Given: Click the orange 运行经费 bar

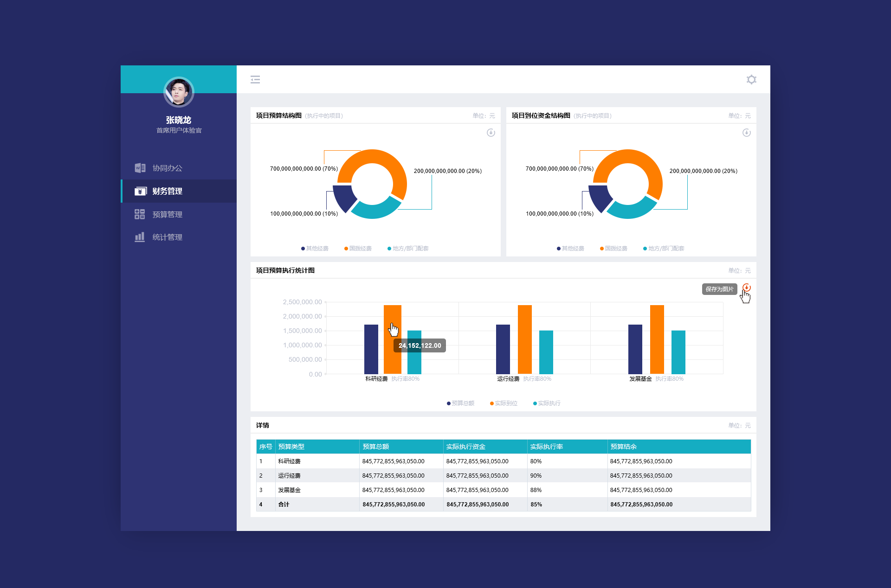Looking at the screenshot, I should pyautogui.click(x=524, y=339).
